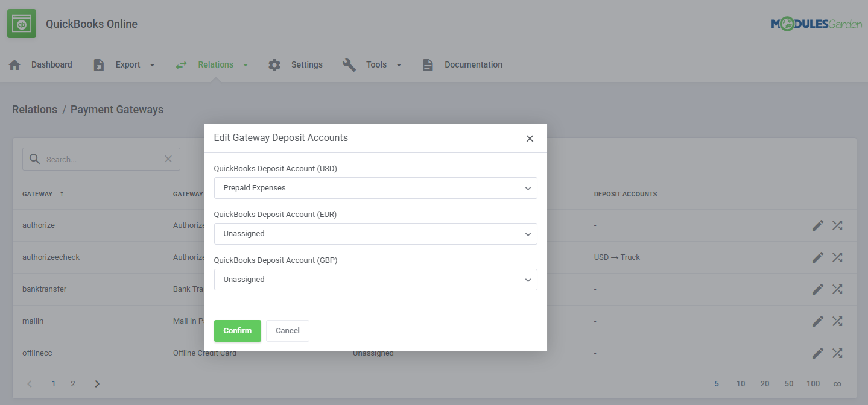Screen dimensions: 868x405
Task: Click the ModulesGarden logo
Action: [x=816, y=24]
